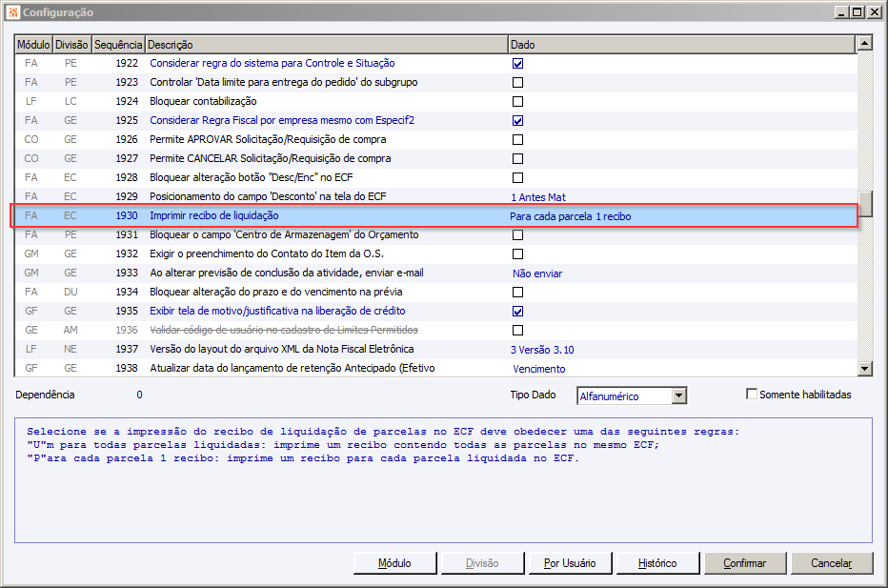Screen dimensions: 888x588
Task: Select row 'Posicionamento do campo Desconto na tela do ECF'
Action: [x=434, y=196]
